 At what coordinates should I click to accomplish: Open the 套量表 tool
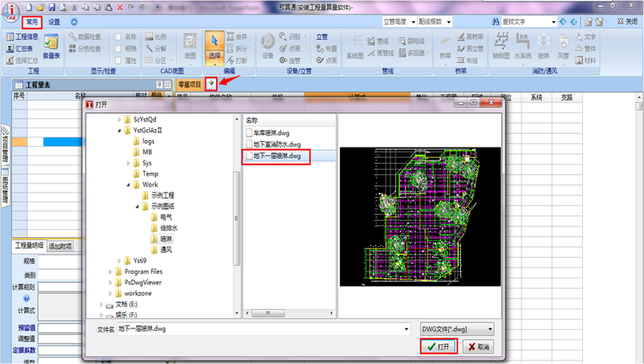pyautogui.click(x=52, y=47)
